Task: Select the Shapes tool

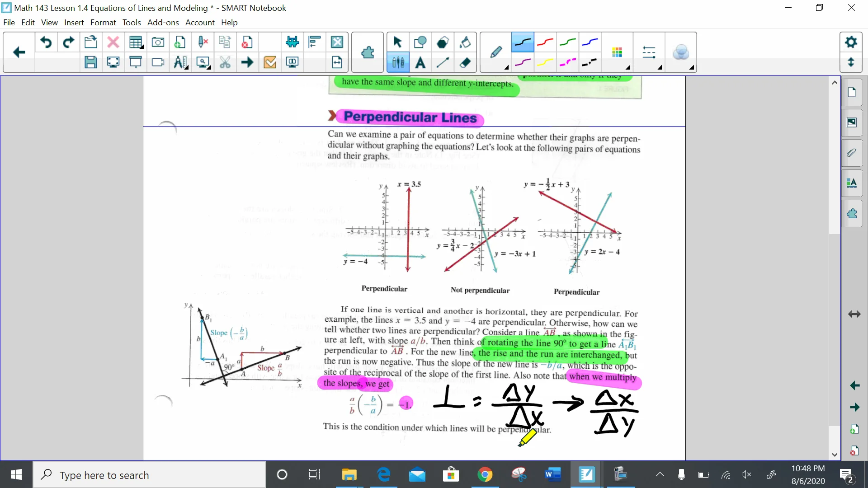Action: click(420, 42)
